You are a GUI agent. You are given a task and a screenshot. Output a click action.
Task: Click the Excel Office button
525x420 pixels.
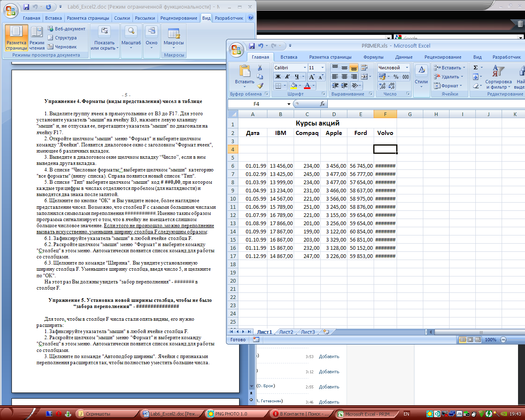coord(237,50)
